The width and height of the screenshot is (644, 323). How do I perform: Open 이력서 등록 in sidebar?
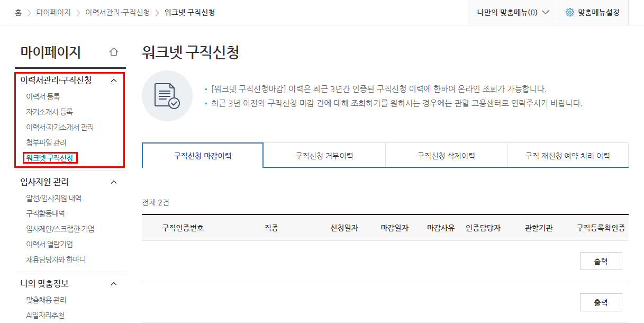tap(43, 96)
